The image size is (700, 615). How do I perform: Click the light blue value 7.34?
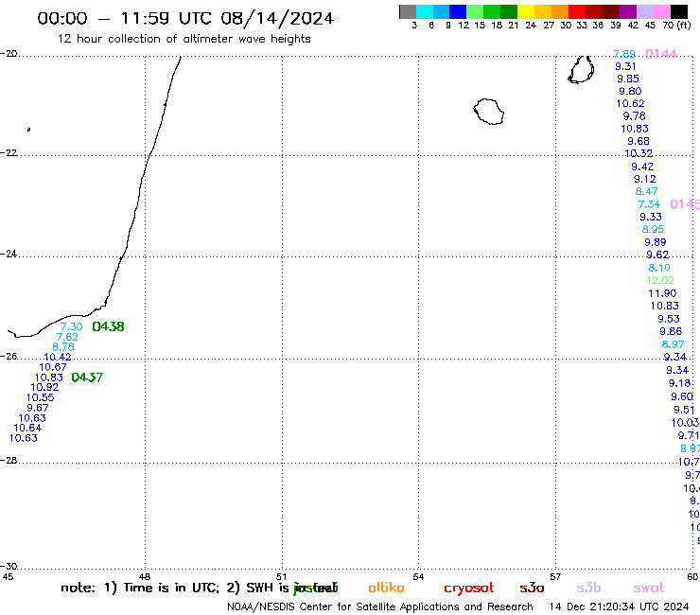coord(649,204)
